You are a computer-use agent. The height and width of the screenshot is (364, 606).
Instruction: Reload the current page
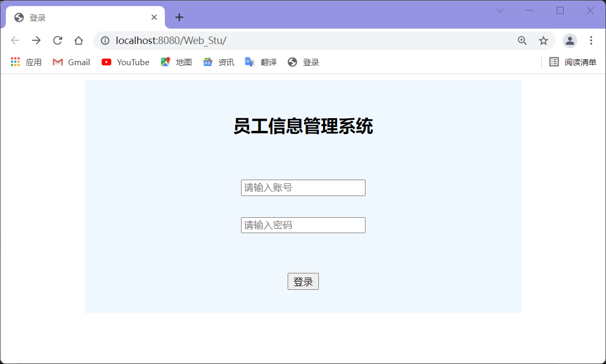(x=57, y=40)
